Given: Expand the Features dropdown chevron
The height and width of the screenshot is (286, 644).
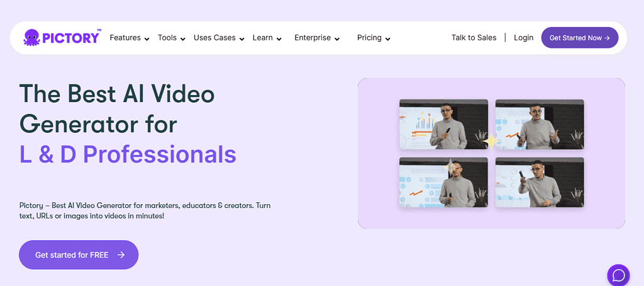Looking at the screenshot, I should pyautogui.click(x=147, y=39).
